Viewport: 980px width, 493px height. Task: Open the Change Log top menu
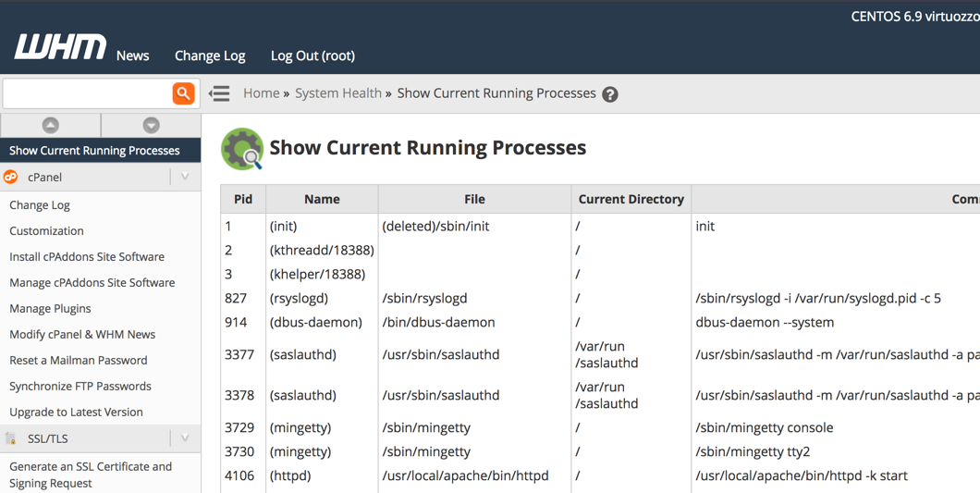tap(210, 55)
